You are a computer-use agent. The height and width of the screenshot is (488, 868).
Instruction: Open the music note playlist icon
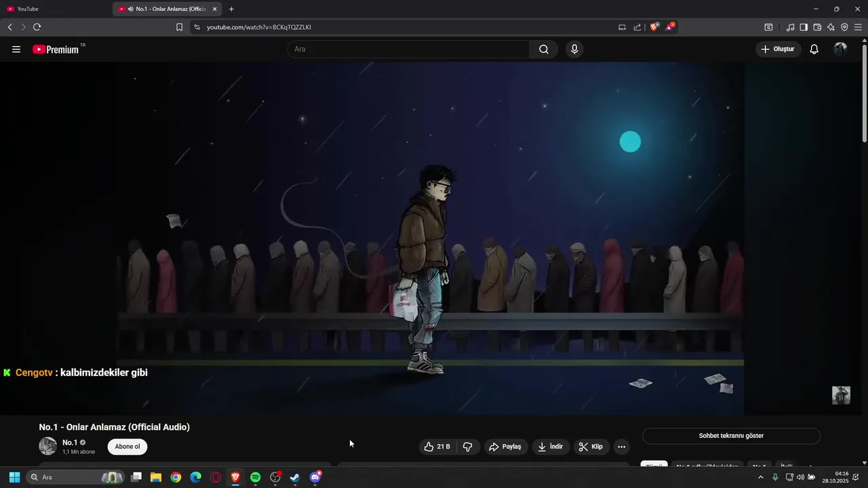click(790, 27)
